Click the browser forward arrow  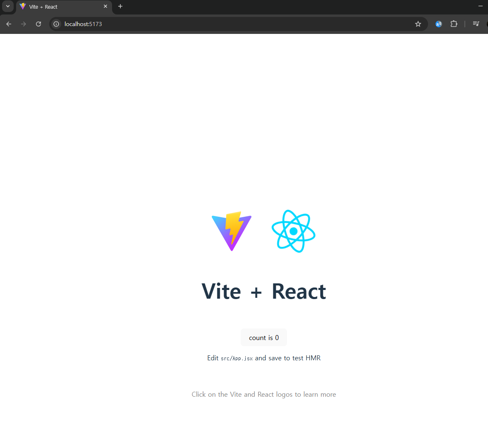click(24, 24)
